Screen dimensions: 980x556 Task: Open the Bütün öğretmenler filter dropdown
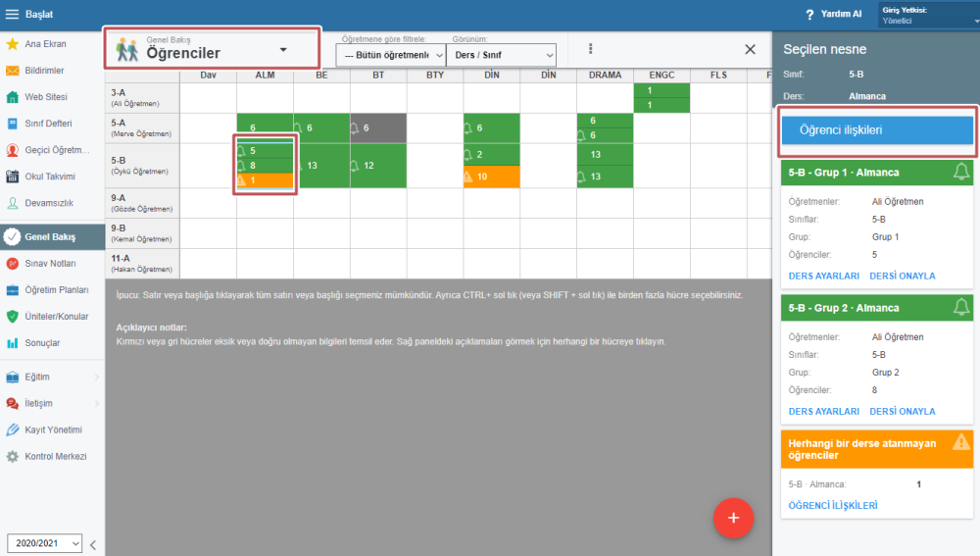pyautogui.click(x=391, y=55)
